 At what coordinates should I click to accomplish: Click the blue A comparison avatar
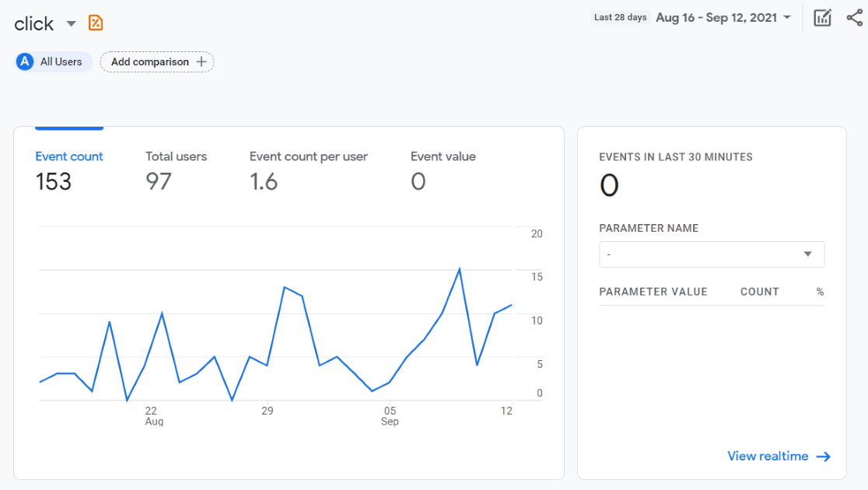click(x=24, y=61)
